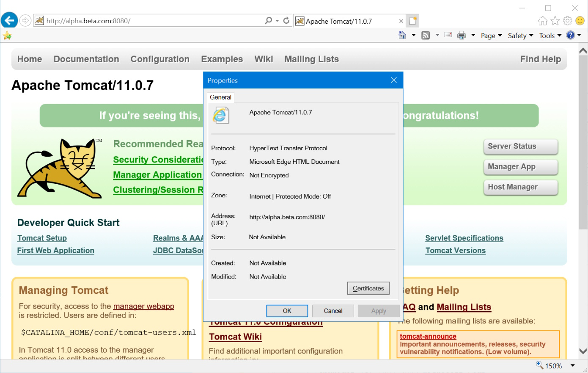Open the Tools dropdown menu
This screenshot has width=588, height=373.
pyautogui.click(x=550, y=36)
